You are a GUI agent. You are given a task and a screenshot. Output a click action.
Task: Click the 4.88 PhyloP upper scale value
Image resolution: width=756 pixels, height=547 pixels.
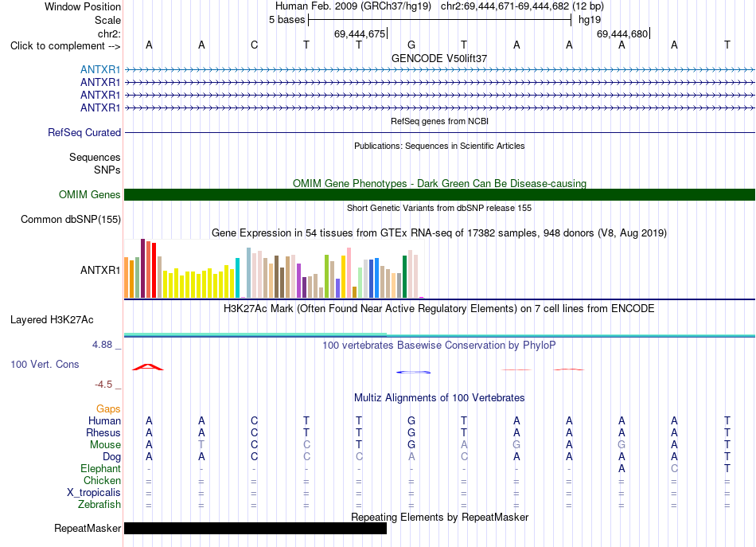click(102, 345)
